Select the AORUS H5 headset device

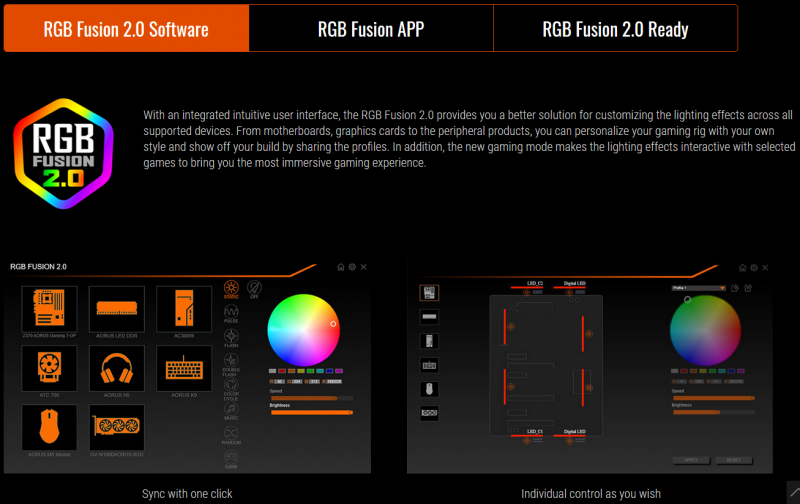[x=117, y=368]
